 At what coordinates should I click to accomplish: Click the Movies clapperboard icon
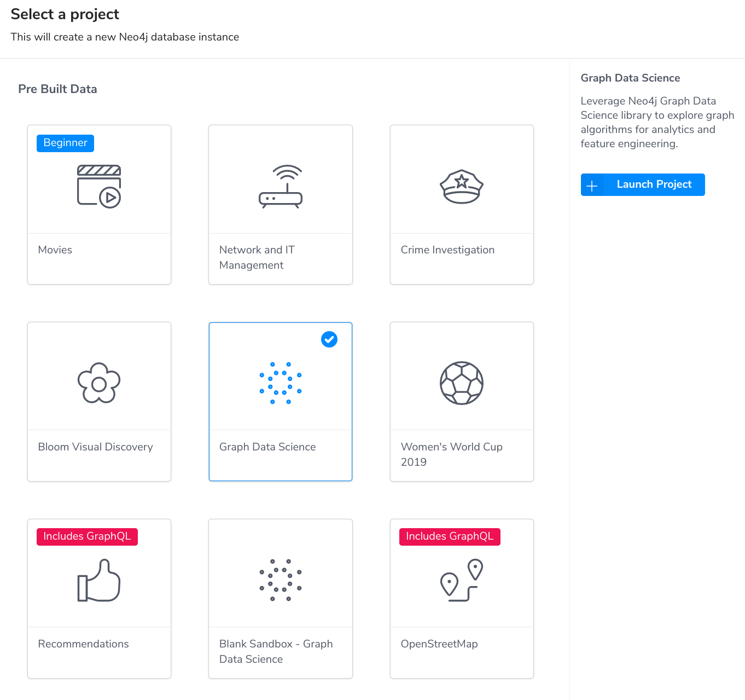coord(99,186)
